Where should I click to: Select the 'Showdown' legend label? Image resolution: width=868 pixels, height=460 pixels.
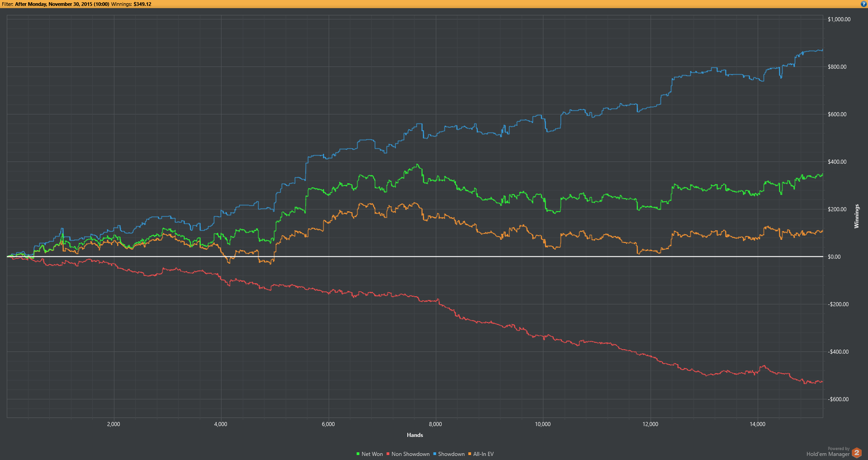(x=451, y=454)
